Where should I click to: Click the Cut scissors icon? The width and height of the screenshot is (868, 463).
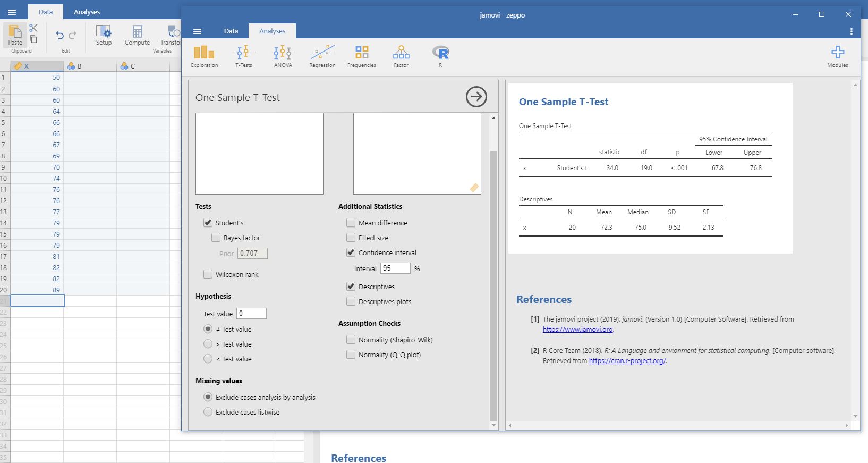click(33, 28)
